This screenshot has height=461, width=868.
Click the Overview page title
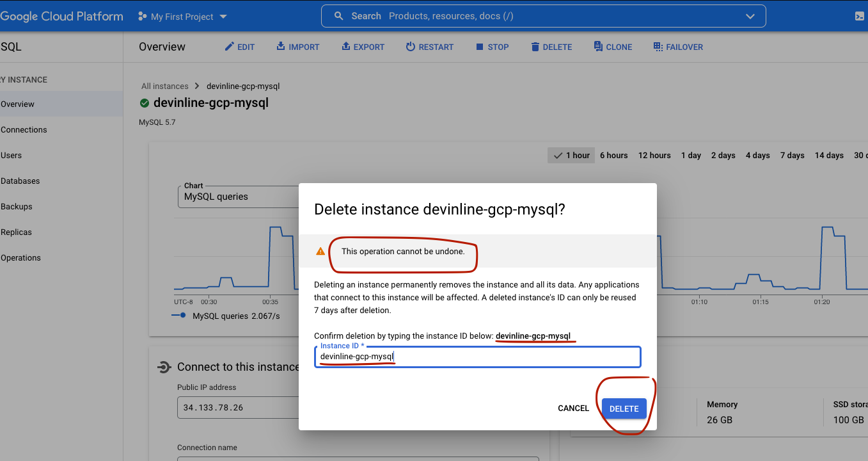[x=162, y=47]
